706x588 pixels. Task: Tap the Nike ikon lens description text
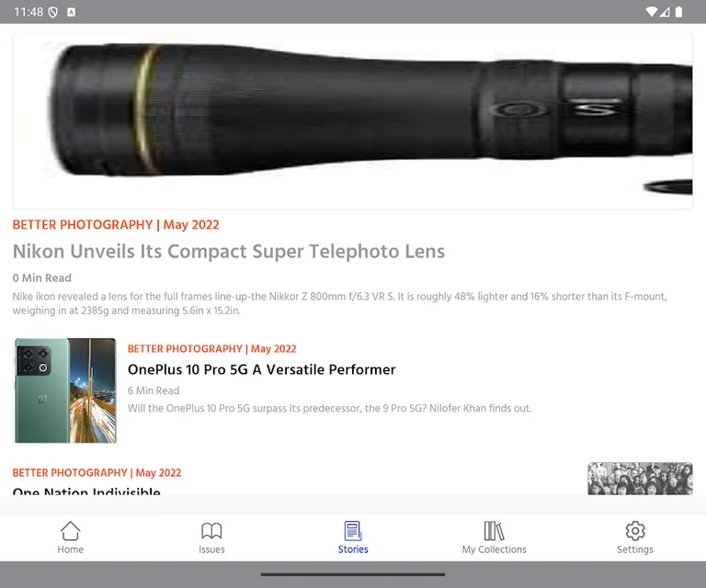coord(340,303)
